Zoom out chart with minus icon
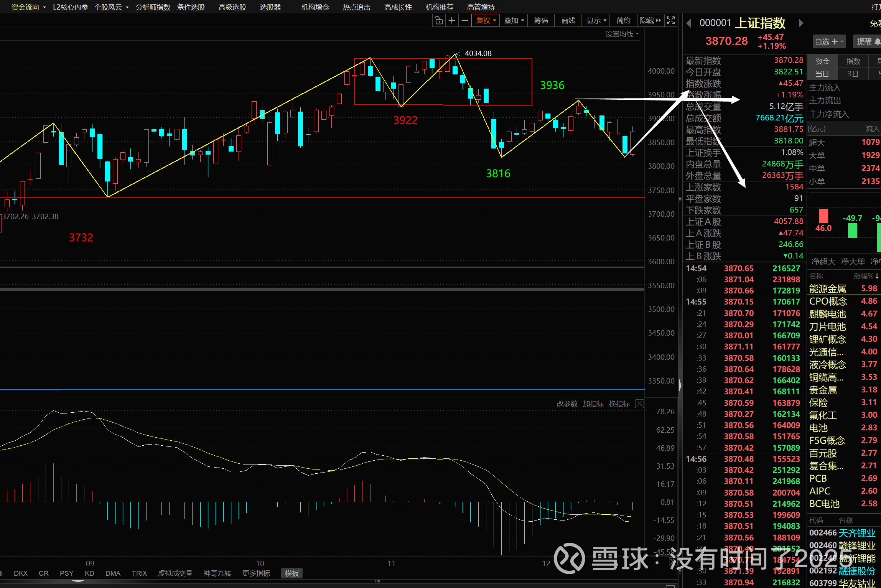This screenshot has width=881, height=588. pos(464,20)
